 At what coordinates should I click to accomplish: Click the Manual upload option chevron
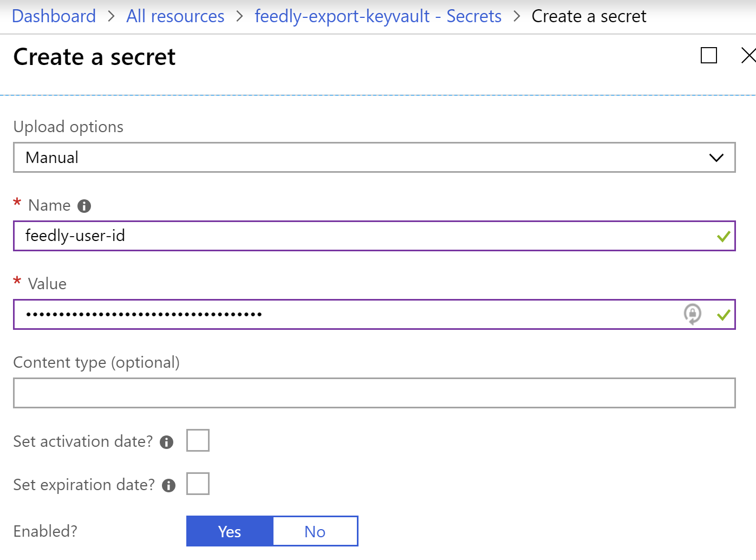coord(716,158)
